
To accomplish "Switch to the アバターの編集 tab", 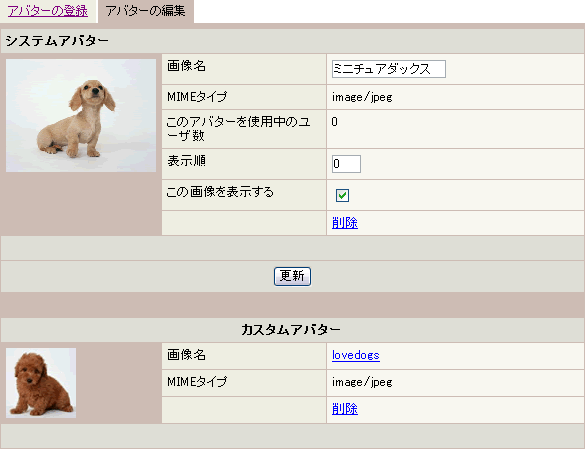I will coord(146,11).
